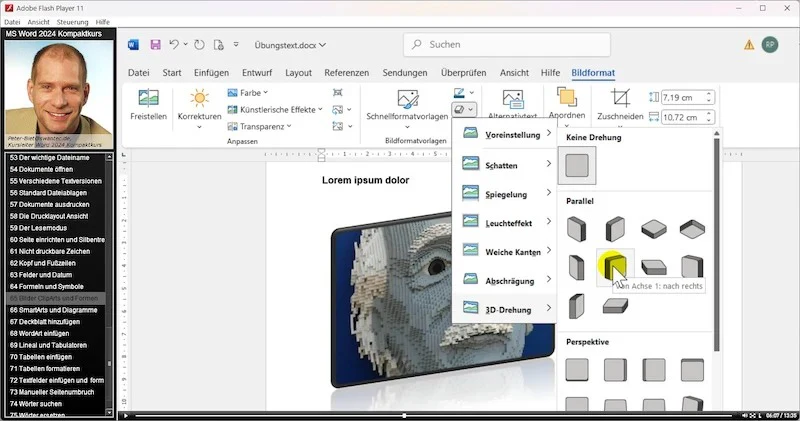
Task: Open the Spiegelung submenu
Action: coord(507,193)
